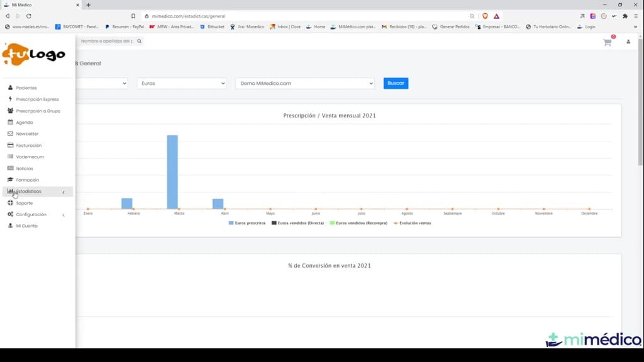
Task: Collapse the Estadísticas submenu chevron
Action: point(64,192)
